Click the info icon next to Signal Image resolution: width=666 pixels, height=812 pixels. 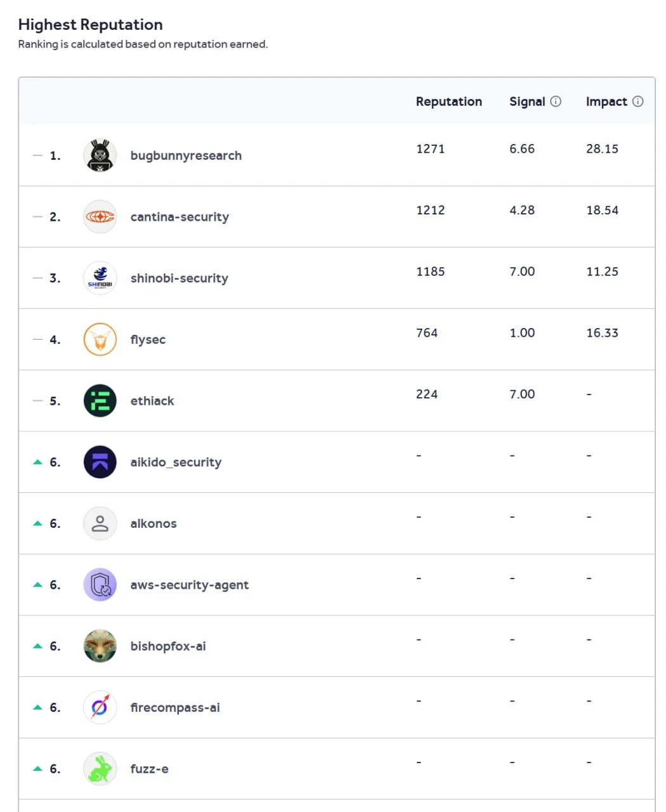[556, 101]
